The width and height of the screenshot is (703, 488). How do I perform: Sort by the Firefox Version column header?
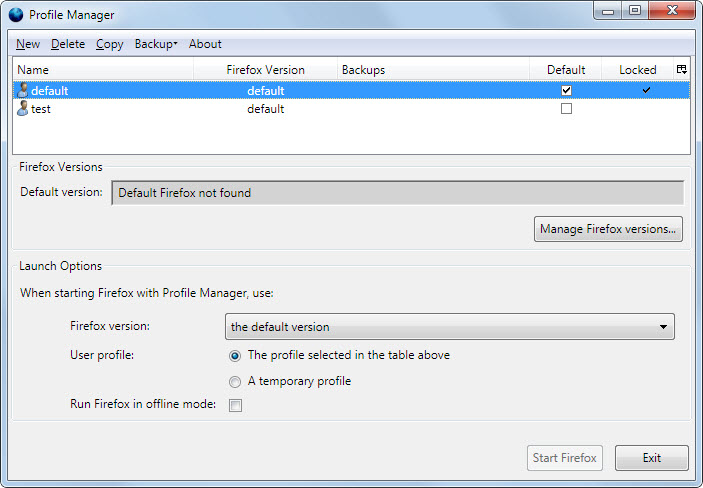point(265,70)
